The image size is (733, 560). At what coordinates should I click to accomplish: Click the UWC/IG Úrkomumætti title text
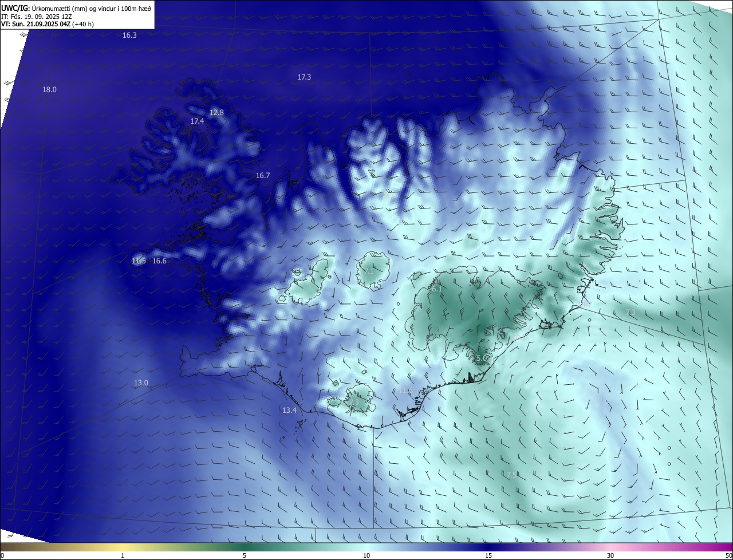(x=77, y=8)
